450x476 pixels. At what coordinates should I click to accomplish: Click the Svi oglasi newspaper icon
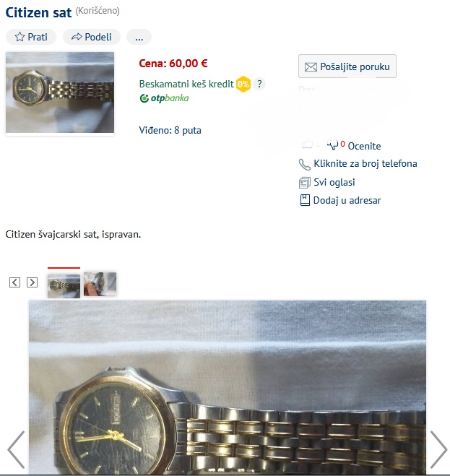pyautogui.click(x=305, y=183)
